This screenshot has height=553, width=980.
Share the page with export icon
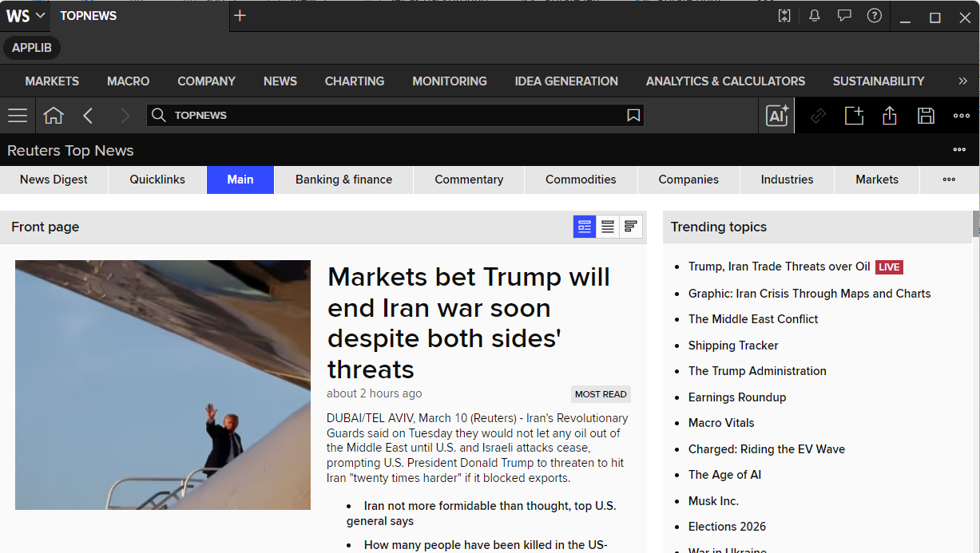tap(890, 116)
